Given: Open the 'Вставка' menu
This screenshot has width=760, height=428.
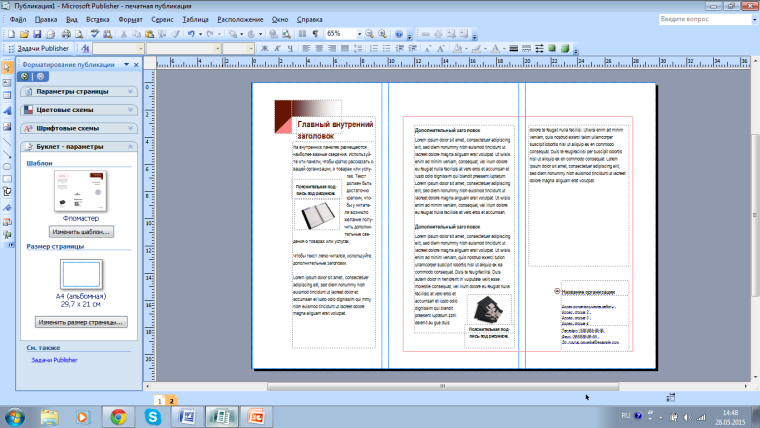Looking at the screenshot, I should 98,19.
